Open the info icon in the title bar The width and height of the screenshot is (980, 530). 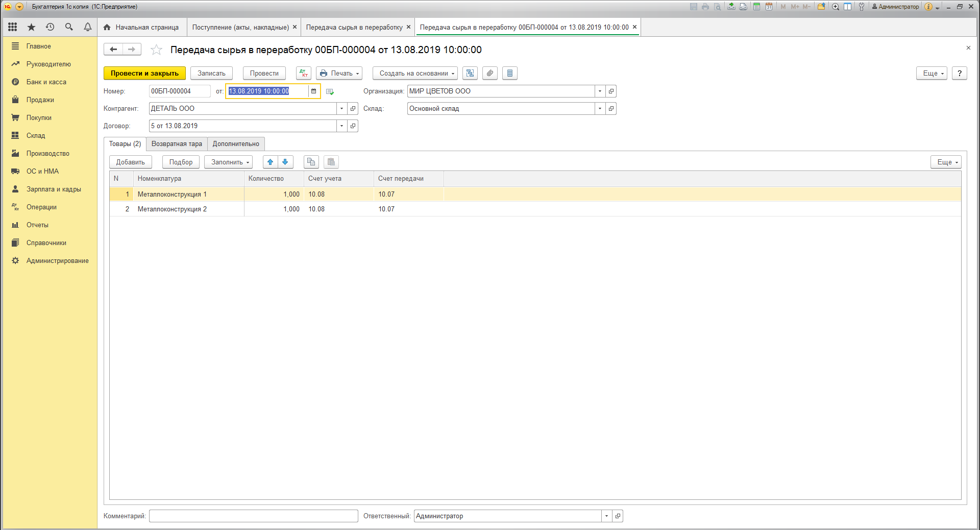click(928, 7)
